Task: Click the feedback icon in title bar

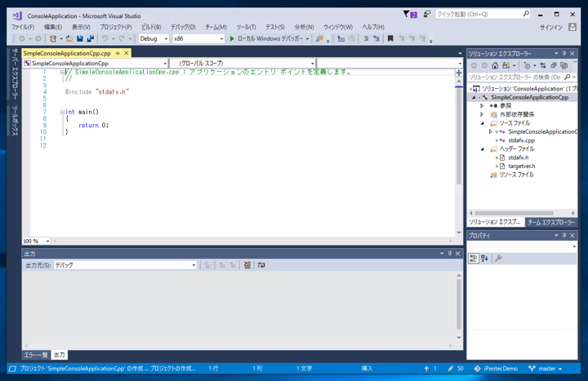Action: point(426,14)
